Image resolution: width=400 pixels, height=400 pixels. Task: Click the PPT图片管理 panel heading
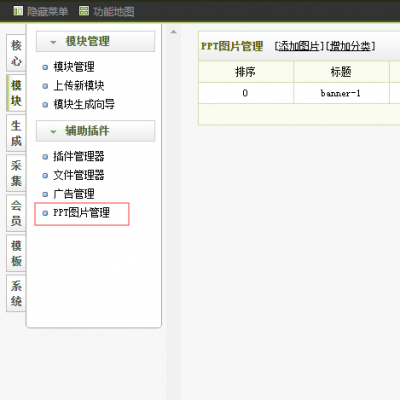(x=232, y=46)
